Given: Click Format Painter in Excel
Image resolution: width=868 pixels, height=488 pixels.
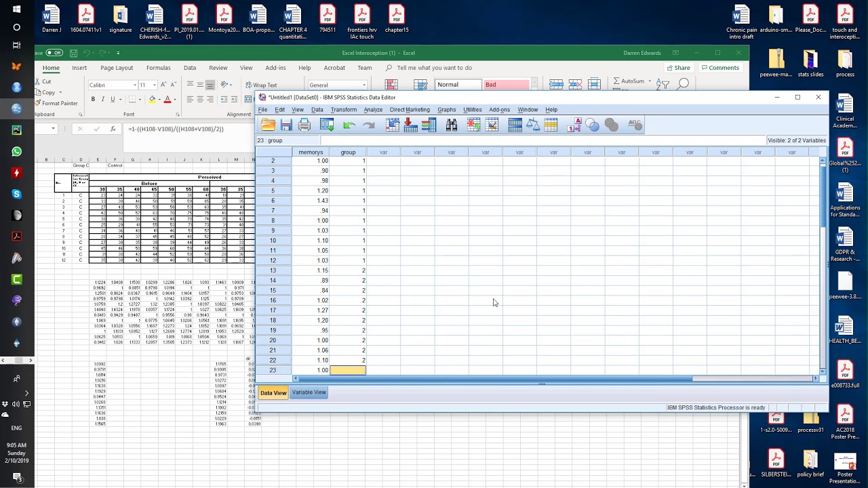Looking at the screenshot, I should pyautogui.click(x=56, y=103).
